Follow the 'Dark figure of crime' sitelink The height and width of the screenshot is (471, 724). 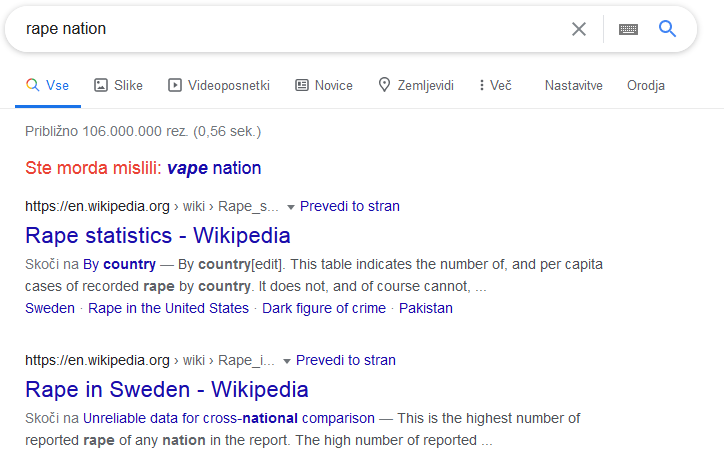[x=324, y=308]
